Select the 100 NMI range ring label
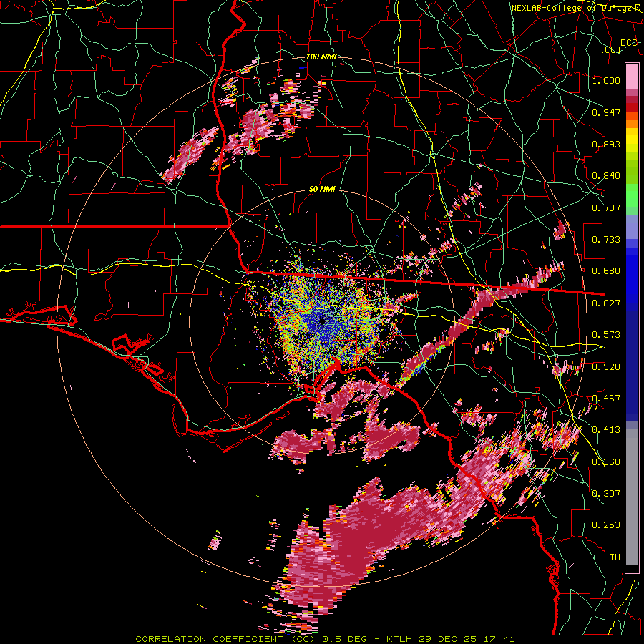 [321, 57]
